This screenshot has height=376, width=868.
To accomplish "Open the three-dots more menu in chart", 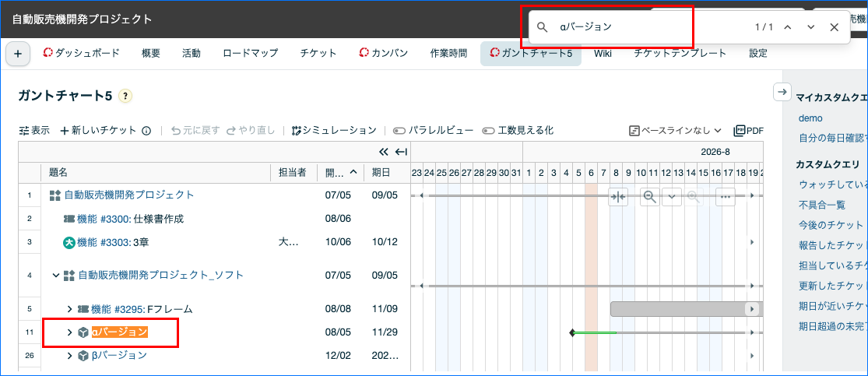I will (726, 197).
